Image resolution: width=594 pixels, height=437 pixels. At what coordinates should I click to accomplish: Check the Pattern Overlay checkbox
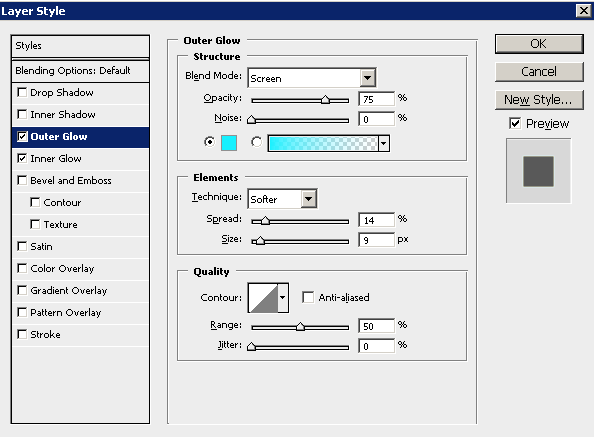[22, 312]
